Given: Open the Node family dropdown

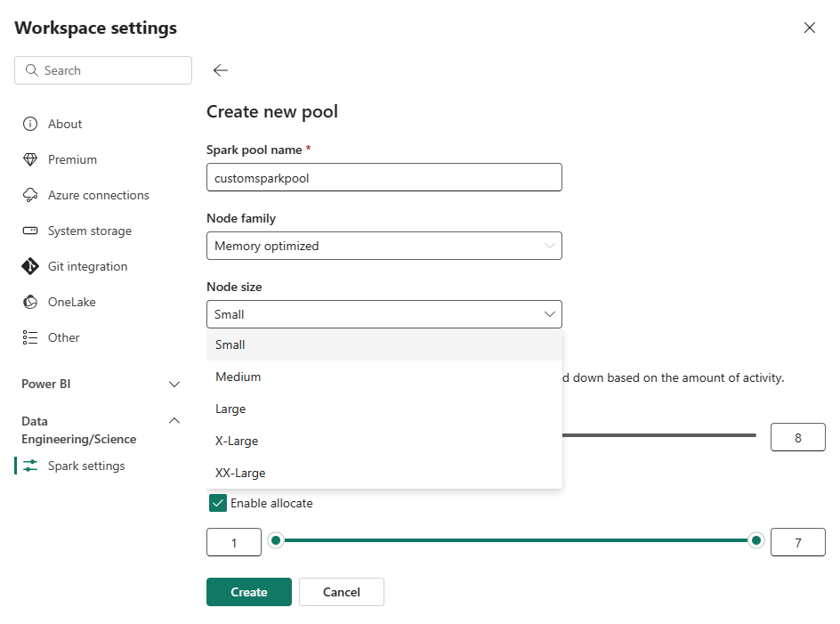Looking at the screenshot, I should pos(384,246).
